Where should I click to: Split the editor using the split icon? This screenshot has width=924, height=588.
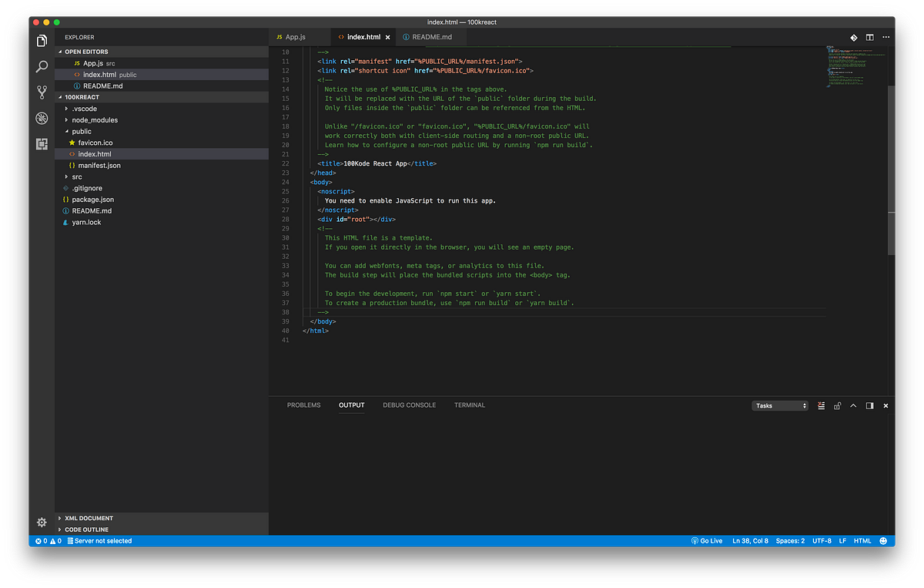[870, 37]
